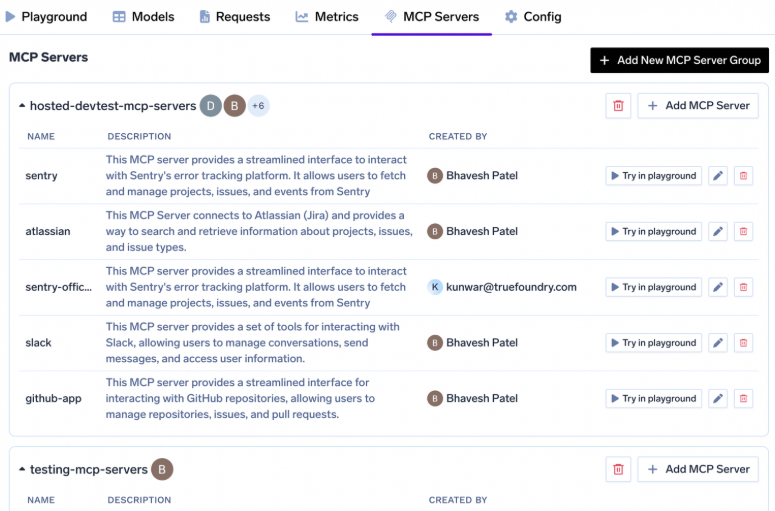
Task: Click the atlassian server name
Action: [48, 231]
